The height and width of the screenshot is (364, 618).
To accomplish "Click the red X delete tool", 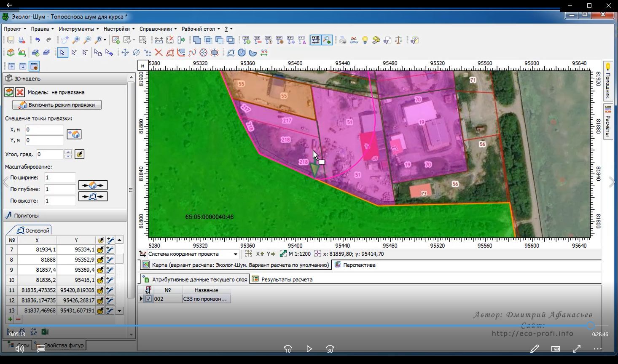I will (x=159, y=53).
